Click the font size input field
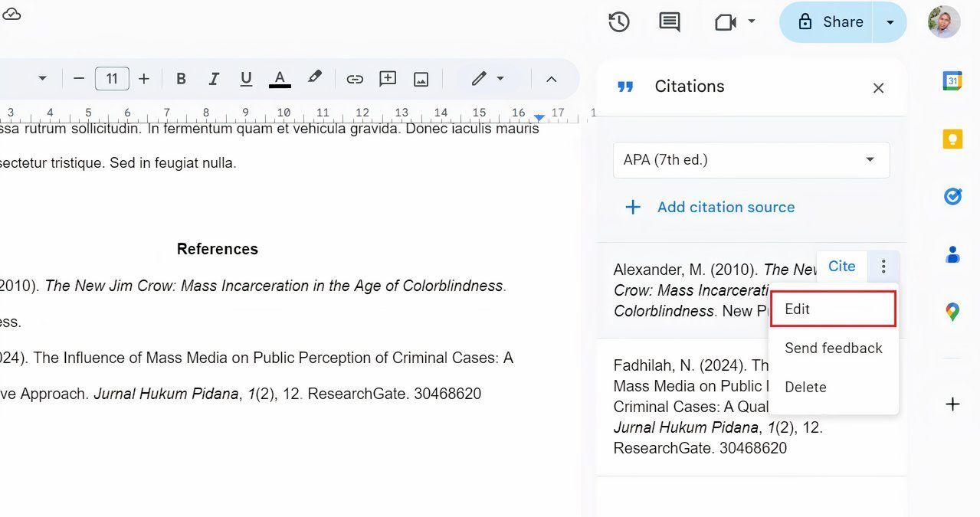This screenshot has height=517, width=980. click(x=112, y=78)
